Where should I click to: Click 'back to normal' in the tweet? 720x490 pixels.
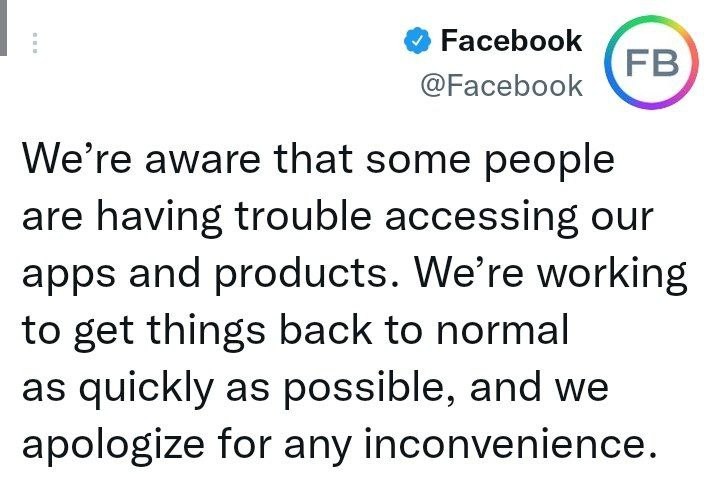(424, 330)
